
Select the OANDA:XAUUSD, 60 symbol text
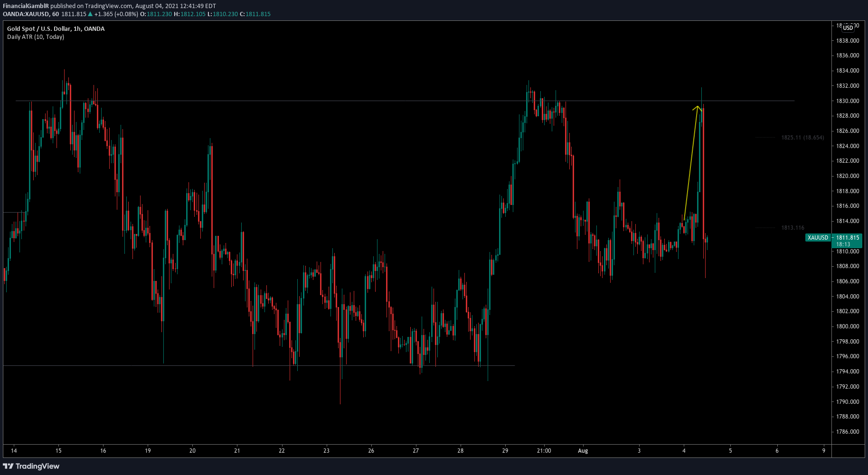click(x=31, y=14)
